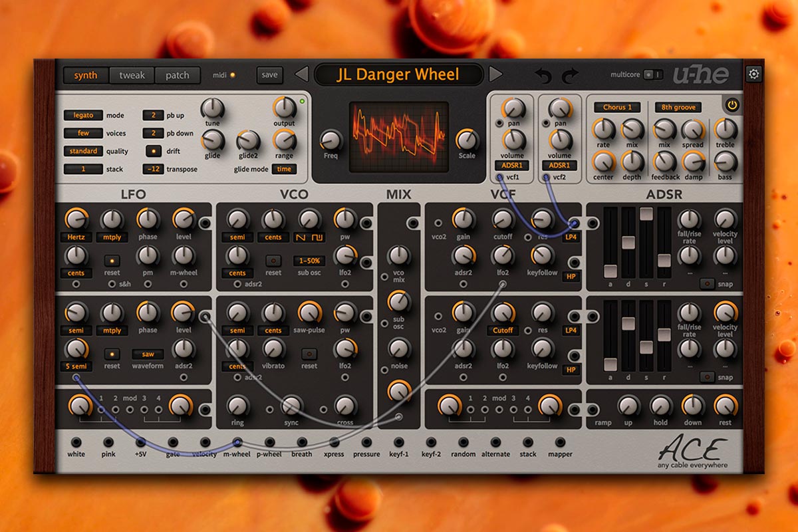Click the breath jack

(x=301, y=442)
